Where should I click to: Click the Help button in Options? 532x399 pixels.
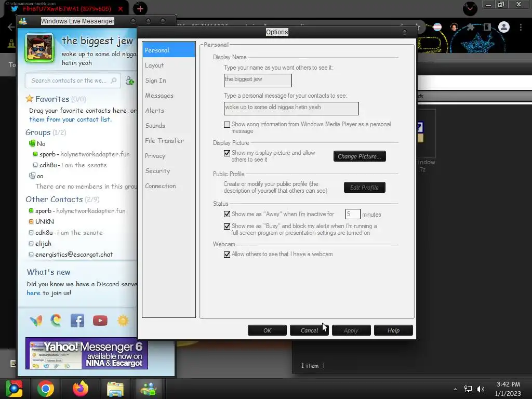[x=393, y=330]
